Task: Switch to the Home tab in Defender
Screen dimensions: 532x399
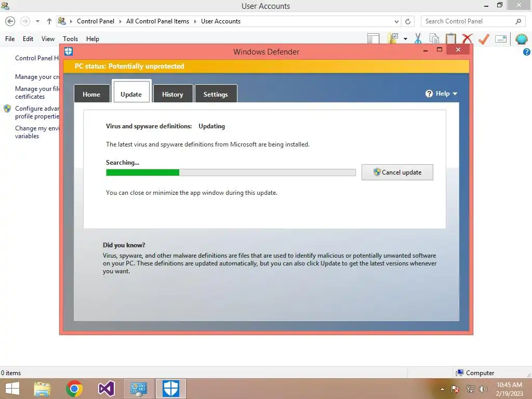Action: pos(91,94)
